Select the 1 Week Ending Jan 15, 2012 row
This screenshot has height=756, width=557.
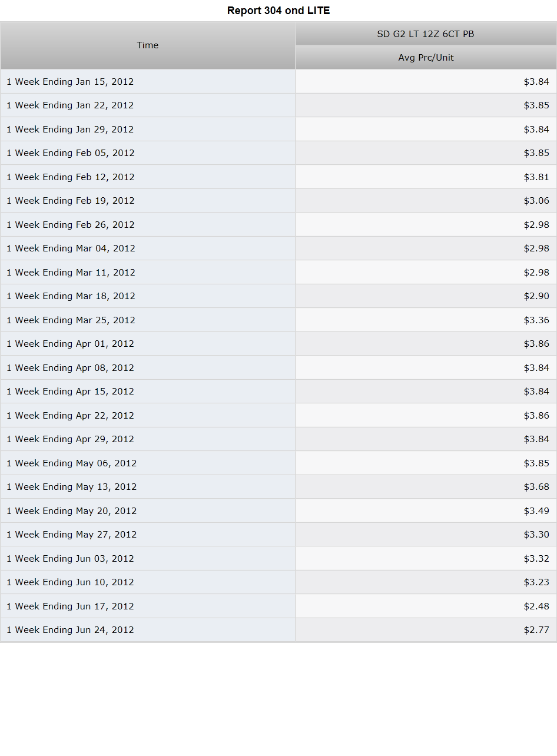click(278, 81)
